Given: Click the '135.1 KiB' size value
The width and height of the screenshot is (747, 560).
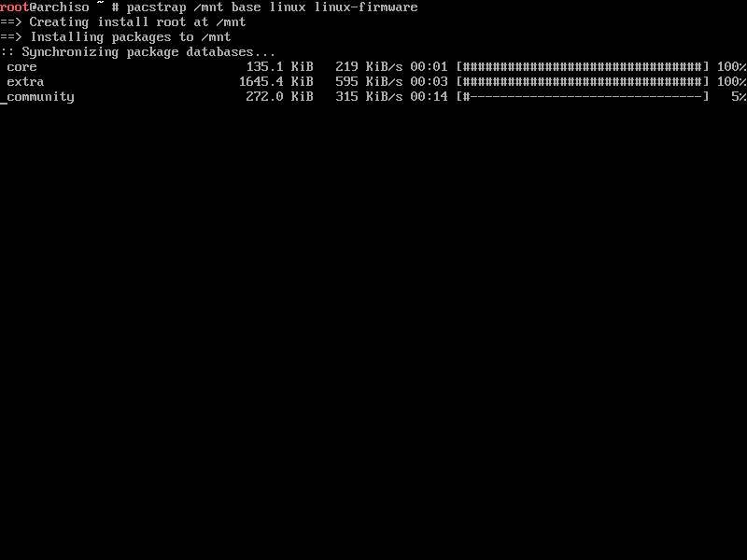Looking at the screenshot, I should click(x=279, y=66).
